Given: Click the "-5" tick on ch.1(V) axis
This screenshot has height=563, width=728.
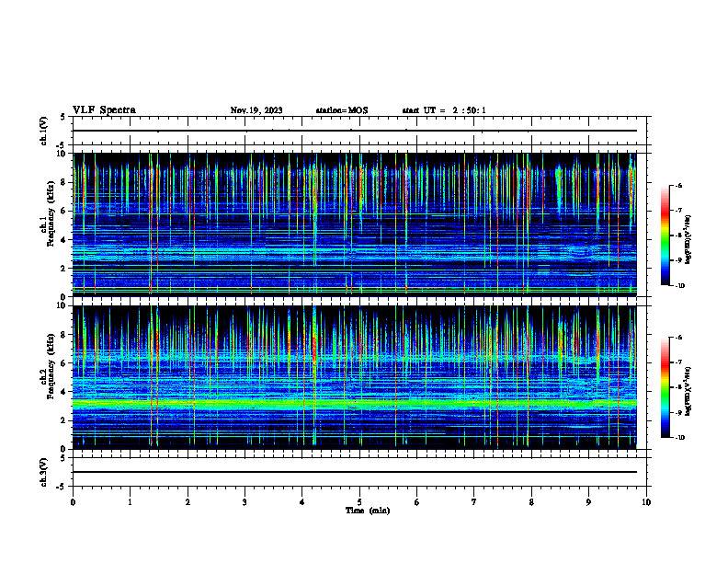Looking at the screenshot, I should [62, 145].
